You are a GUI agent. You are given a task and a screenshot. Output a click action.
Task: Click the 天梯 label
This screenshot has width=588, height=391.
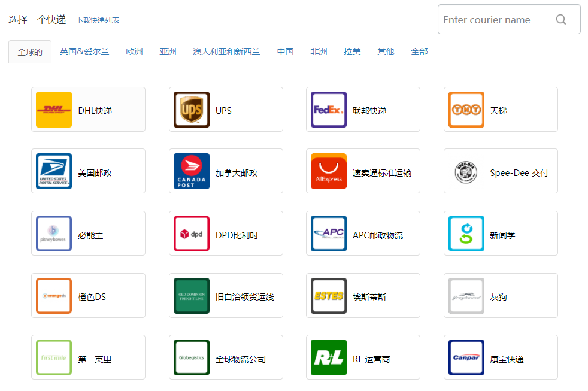pyautogui.click(x=498, y=111)
